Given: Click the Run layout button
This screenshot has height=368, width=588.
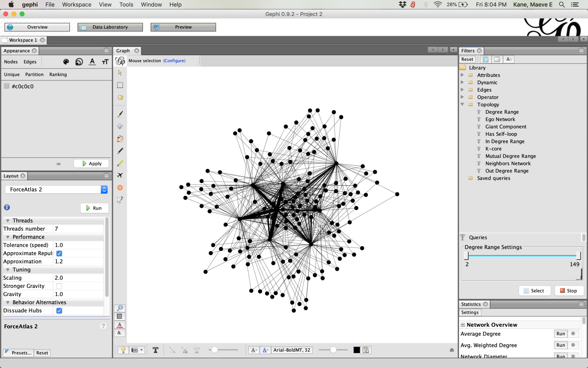Looking at the screenshot, I should 94,208.
